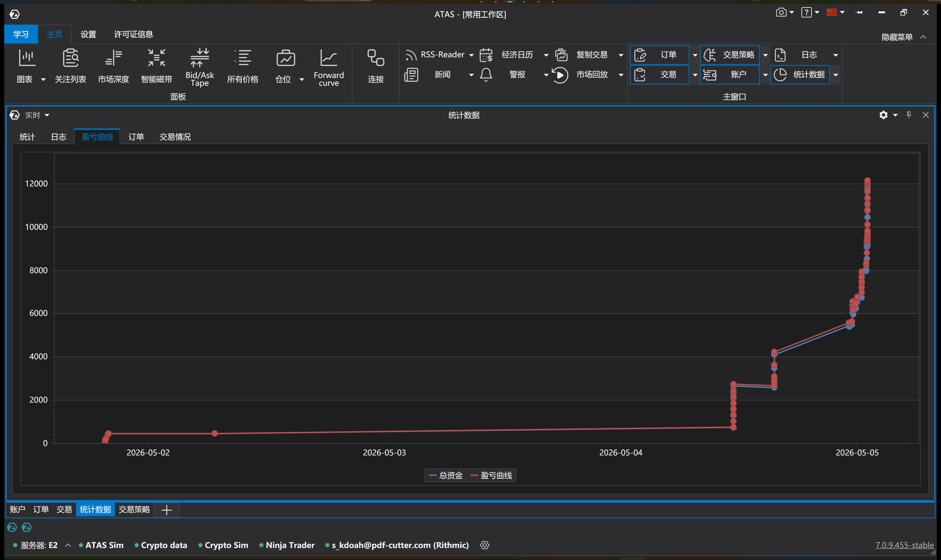Click the data point near 2026-05-02 noon

tap(214, 433)
